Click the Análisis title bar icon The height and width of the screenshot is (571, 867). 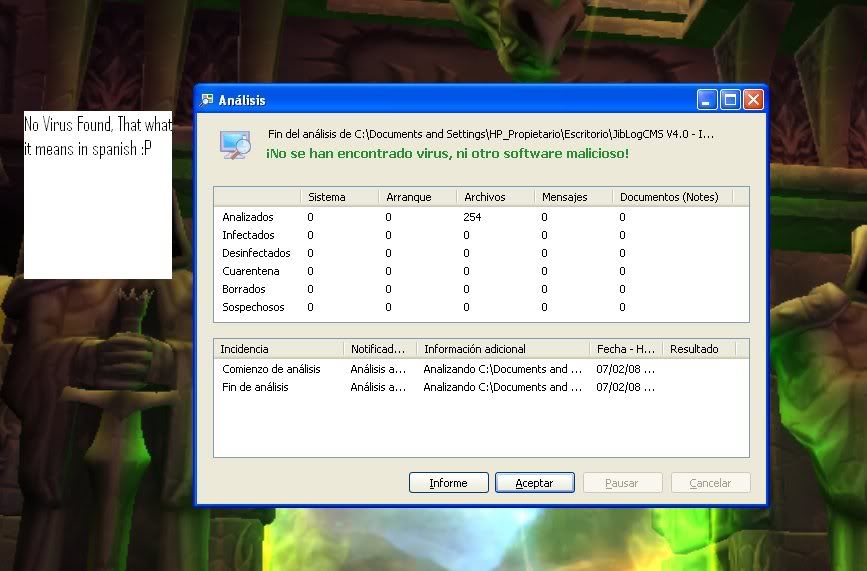click(x=208, y=100)
